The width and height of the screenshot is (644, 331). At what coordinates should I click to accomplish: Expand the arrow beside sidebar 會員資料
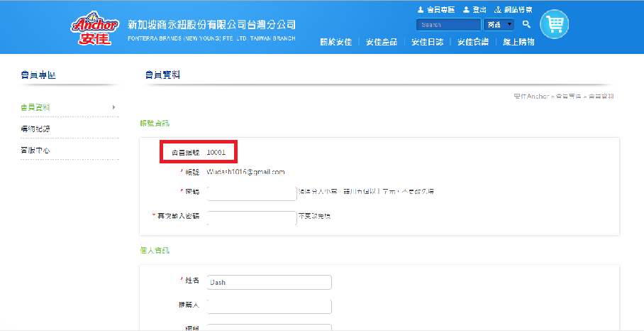click(x=113, y=107)
